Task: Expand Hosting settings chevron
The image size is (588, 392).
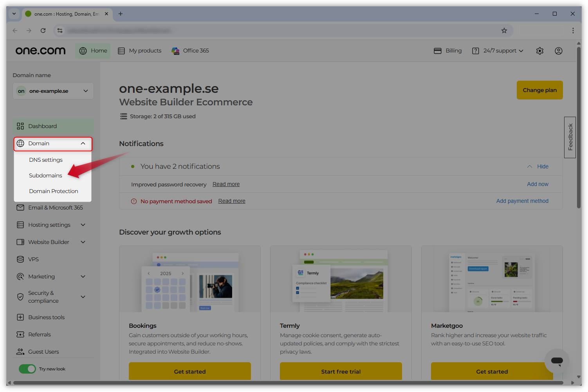Action: (x=83, y=225)
